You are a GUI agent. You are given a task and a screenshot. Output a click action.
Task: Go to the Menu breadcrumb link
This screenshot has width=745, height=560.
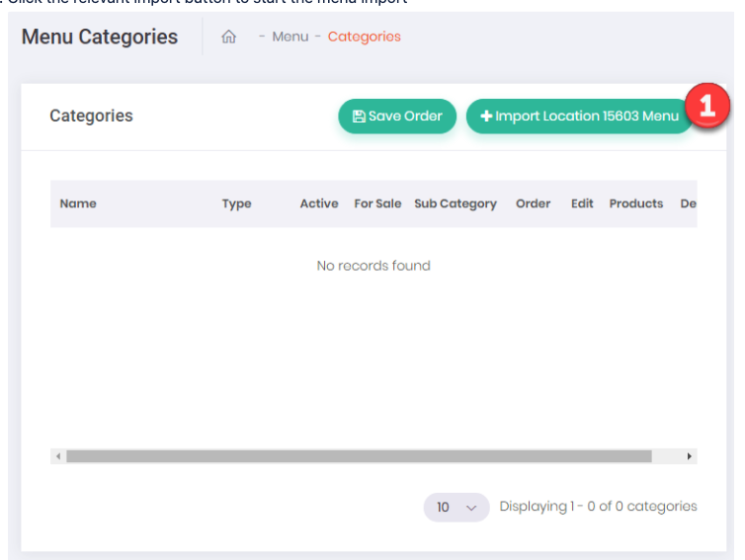click(x=290, y=37)
